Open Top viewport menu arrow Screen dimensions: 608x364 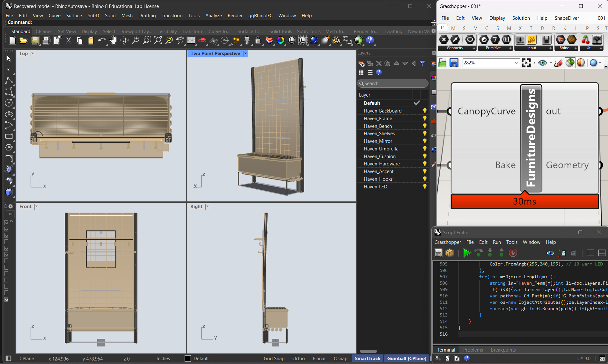click(x=33, y=54)
